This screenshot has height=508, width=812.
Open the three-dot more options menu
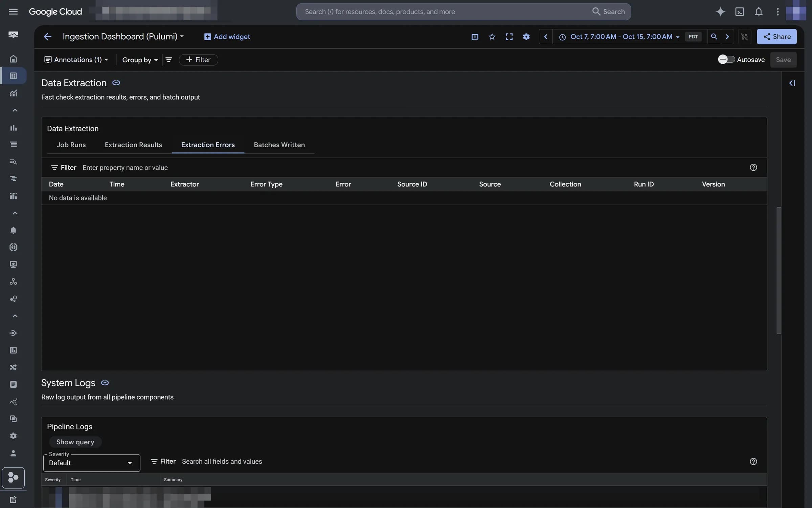tap(777, 12)
